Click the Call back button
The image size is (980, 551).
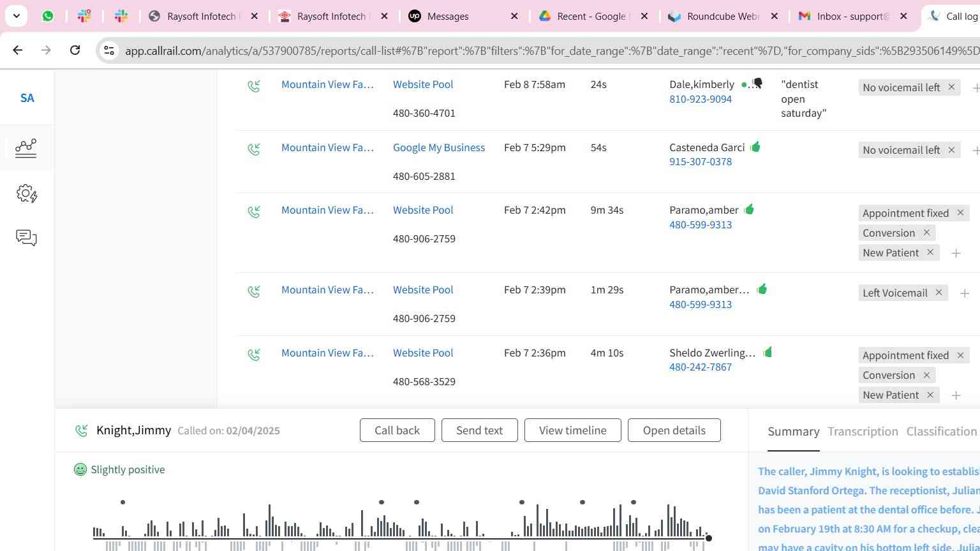pos(397,430)
